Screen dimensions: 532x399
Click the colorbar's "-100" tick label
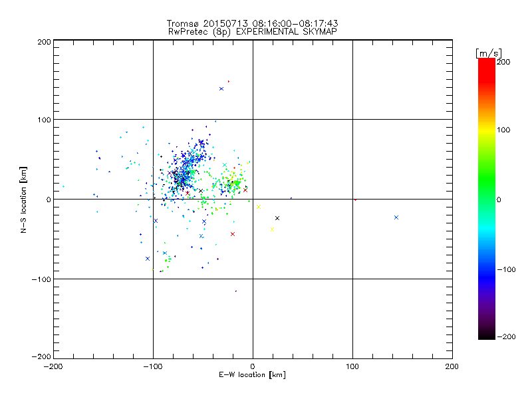click(x=506, y=269)
